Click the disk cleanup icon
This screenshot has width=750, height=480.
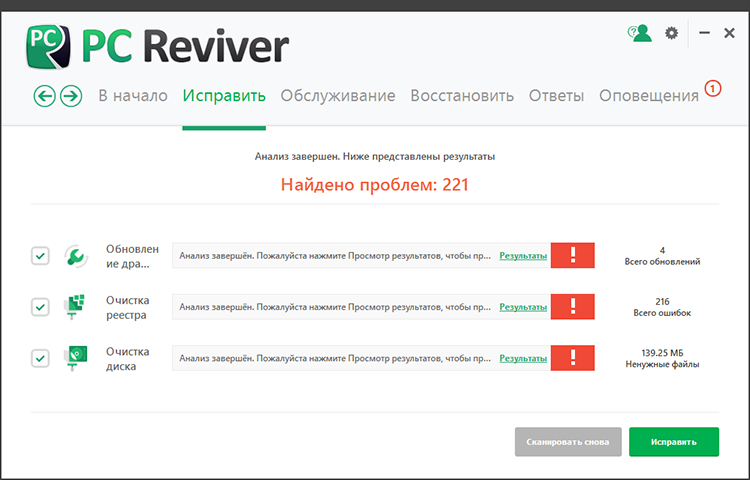[x=76, y=358]
